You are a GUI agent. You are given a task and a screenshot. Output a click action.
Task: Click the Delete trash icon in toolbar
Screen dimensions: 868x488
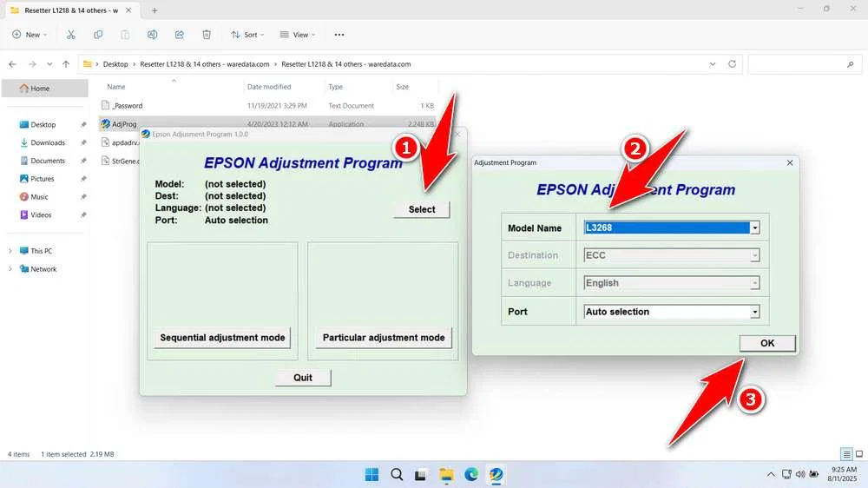pyautogui.click(x=207, y=35)
